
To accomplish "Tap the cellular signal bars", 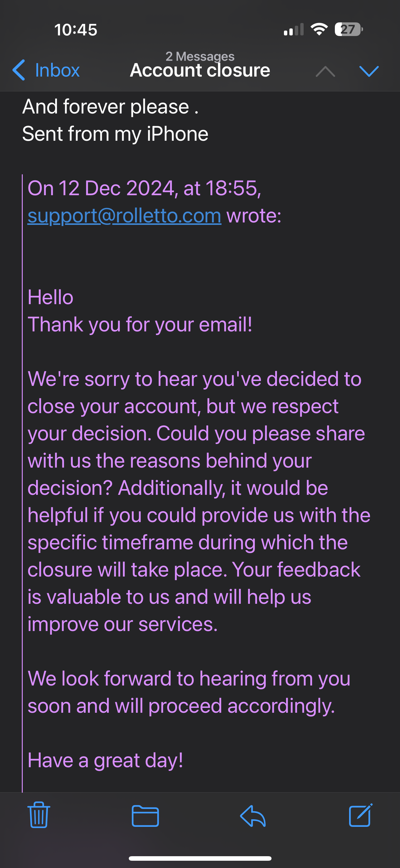I will coord(293,30).
